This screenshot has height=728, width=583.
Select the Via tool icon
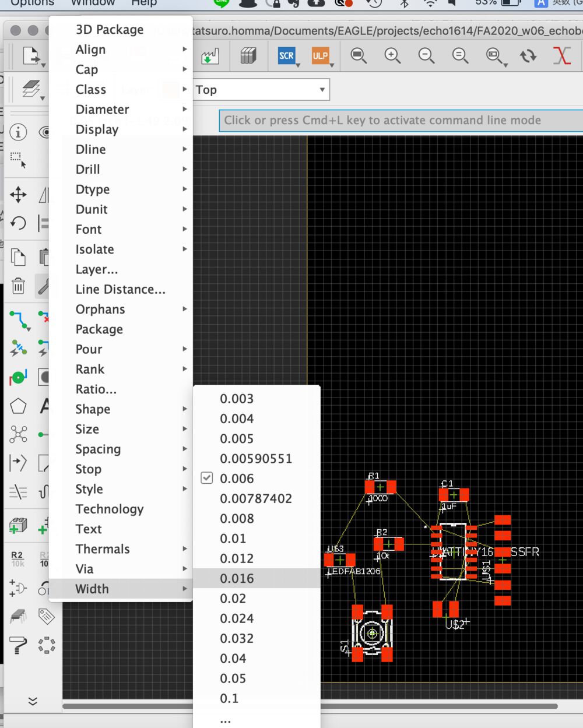18,378
